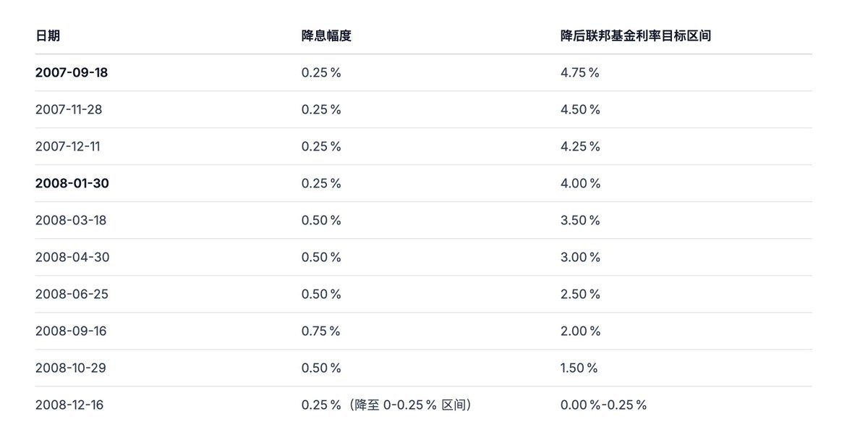Viewport: 868px width, 435px height.
Task: Click the 降至 0-0.25 % 区间 note text
Action: point(411,405)
